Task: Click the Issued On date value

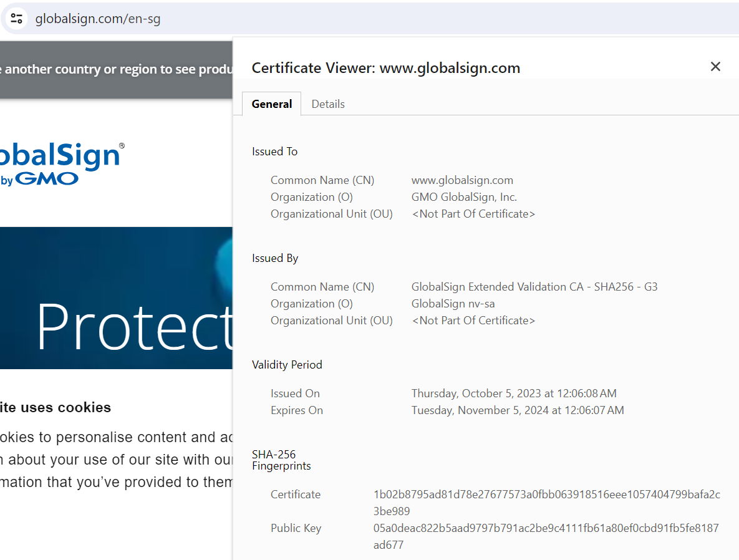Action: click(513, 393)
